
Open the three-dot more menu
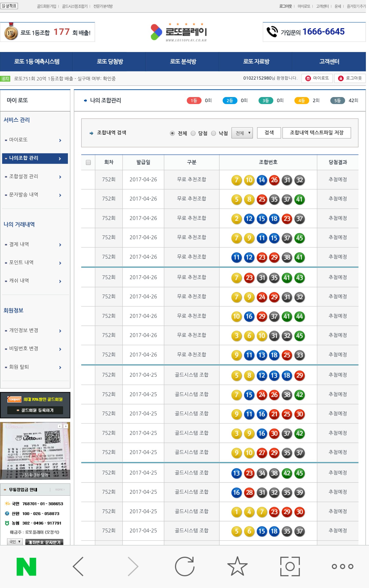(342, 566)
